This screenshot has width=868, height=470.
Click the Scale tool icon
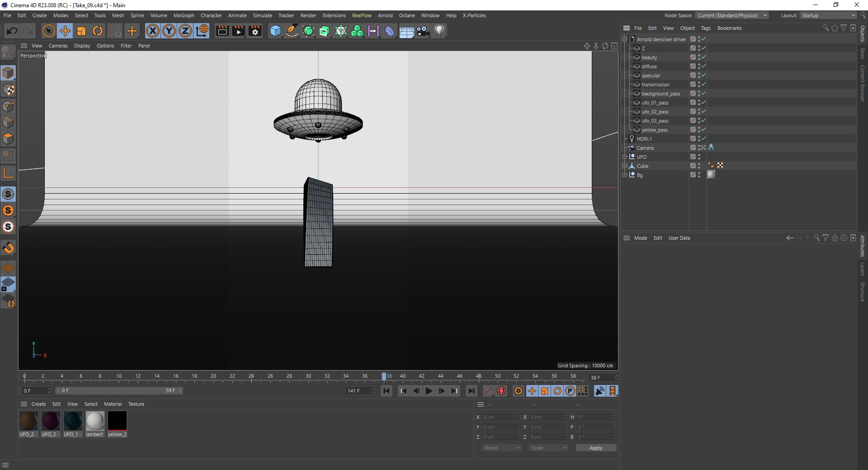point(81,31)
